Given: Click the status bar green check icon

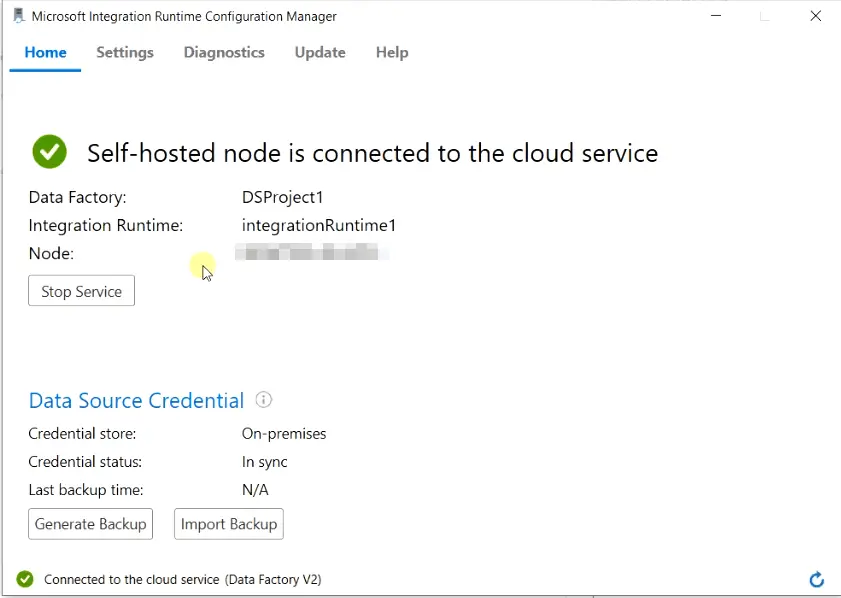Looking at the screenshot, I should (25, 579).
